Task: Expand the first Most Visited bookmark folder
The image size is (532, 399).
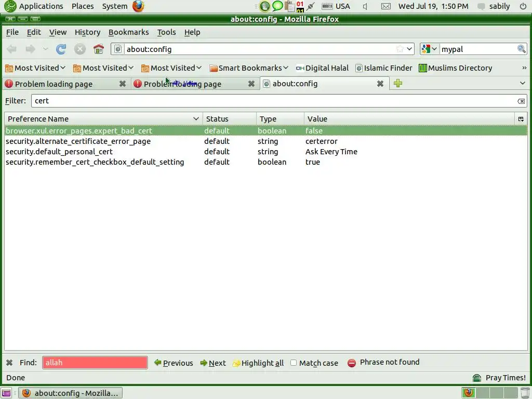Action: tap(35, 68)
